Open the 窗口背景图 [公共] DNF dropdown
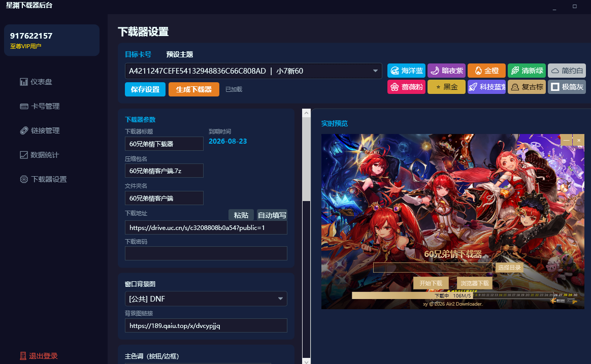Image resolution: width=591 pixels, height=364 pixels. click(x=206, y=299)
